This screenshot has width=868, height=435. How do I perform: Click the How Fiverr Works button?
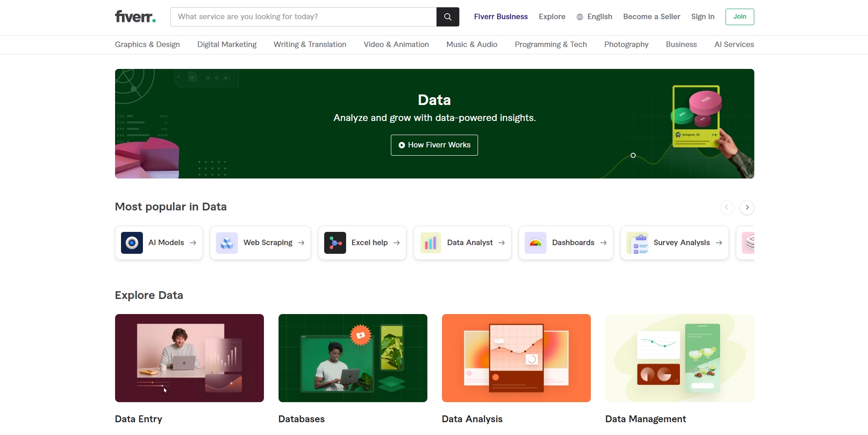434,145
